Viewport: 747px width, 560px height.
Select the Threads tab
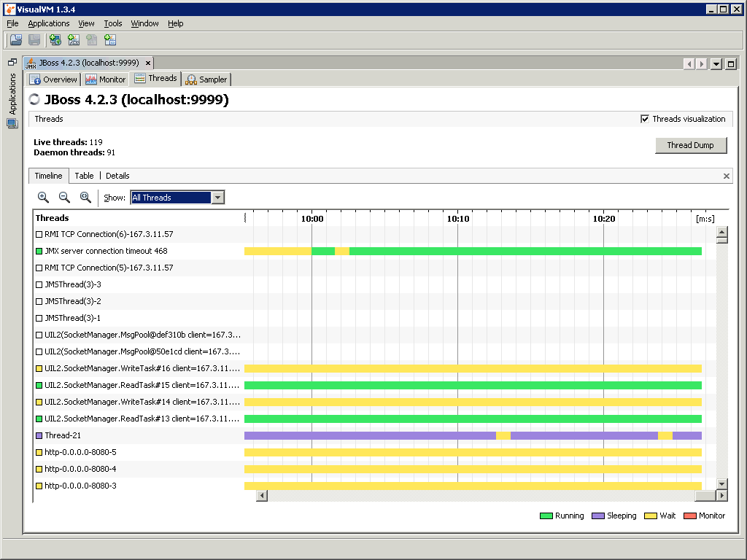click(155, 79)
